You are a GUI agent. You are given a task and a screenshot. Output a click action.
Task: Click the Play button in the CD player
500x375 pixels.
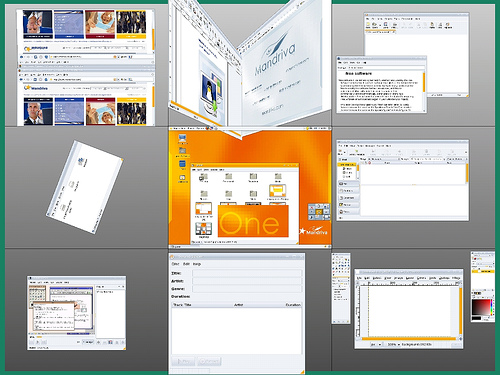click(183, 361)
